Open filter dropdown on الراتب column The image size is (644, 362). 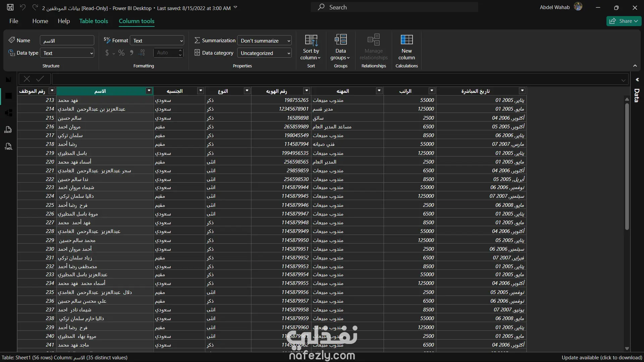pos(432,91)
